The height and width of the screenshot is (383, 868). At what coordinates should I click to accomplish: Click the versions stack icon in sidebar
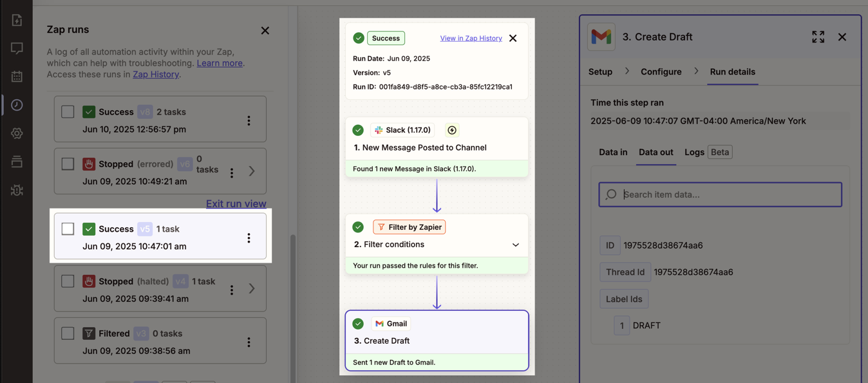tap(17, 162)
